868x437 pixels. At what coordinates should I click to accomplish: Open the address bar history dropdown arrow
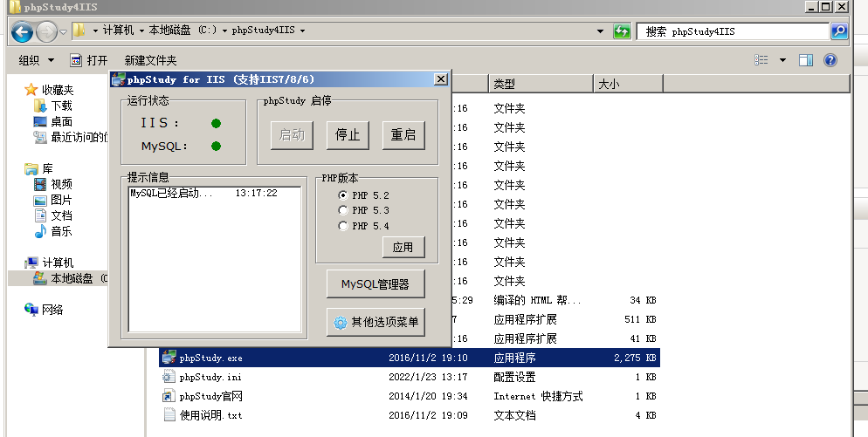[600, 31]
